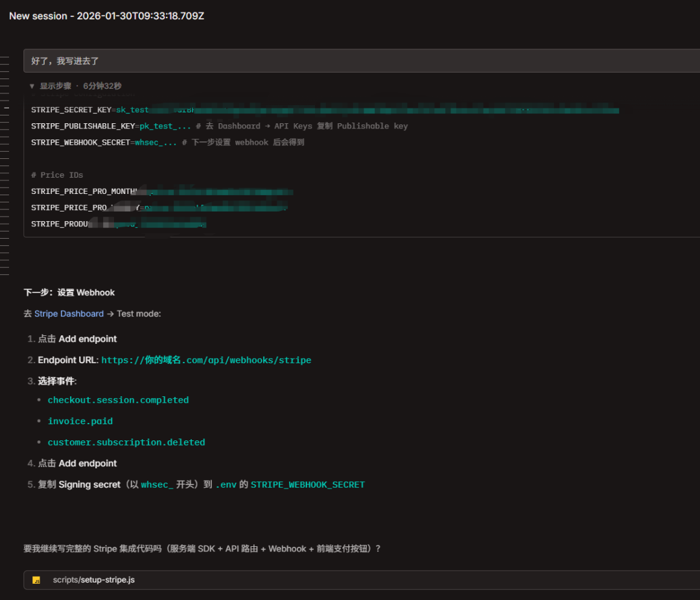Click step 4 text 点击 Add endpoint
700x600 pixels.
[x=77, y=463]
